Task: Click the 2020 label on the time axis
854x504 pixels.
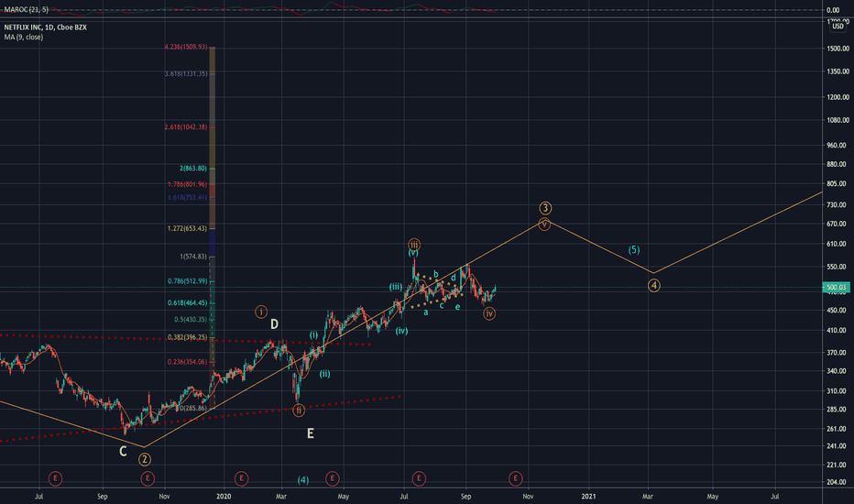Action: pyautogui.click(x=224, y=497)
